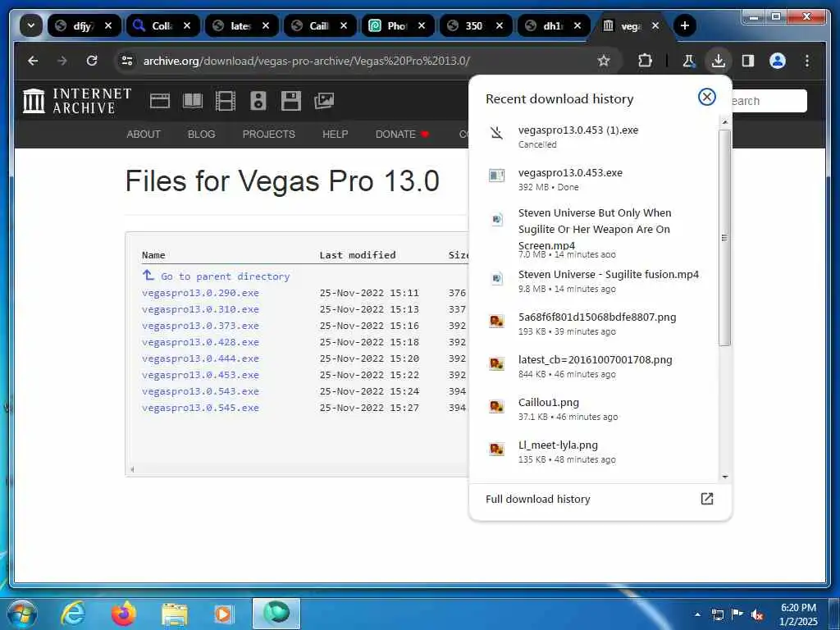Open completed vegaspro13.0.453.exe 392 MB download
840x630 pixels.
594,180
